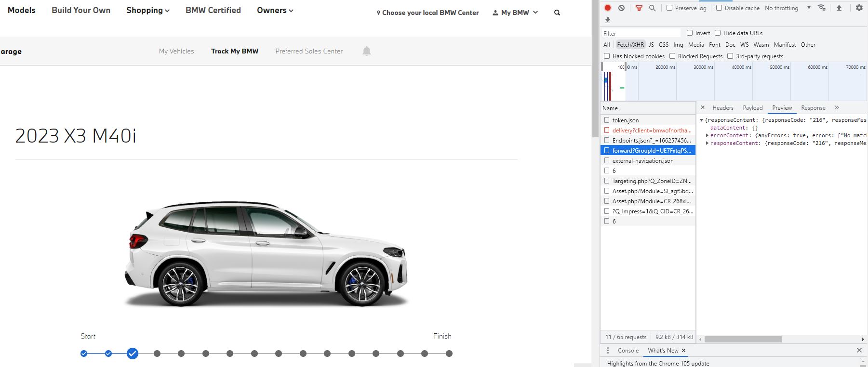This screenshot has width=868, height=367.
Task: Switch to the Headers tab
Action: tap(723, 108)
